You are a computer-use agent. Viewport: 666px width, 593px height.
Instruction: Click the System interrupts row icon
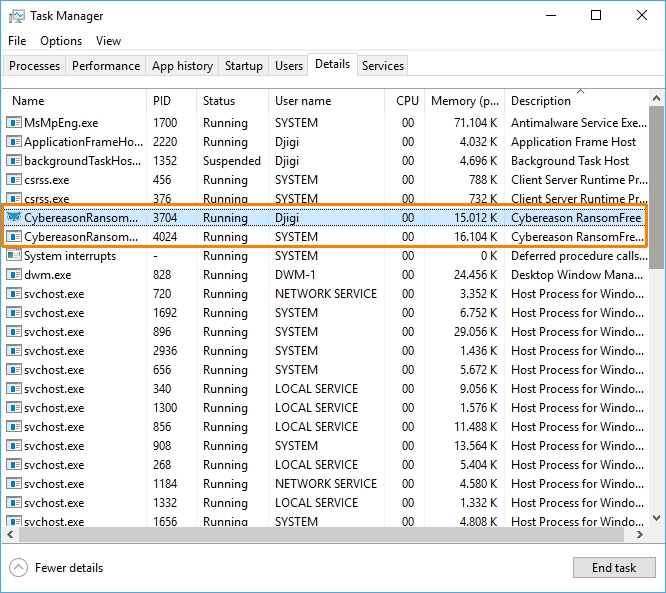click(14, 256)
